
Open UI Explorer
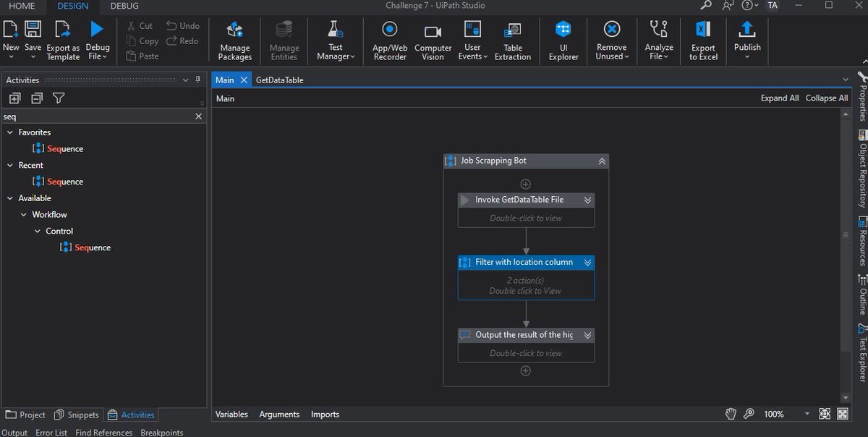pyautogui.click(x=563, y=41)
